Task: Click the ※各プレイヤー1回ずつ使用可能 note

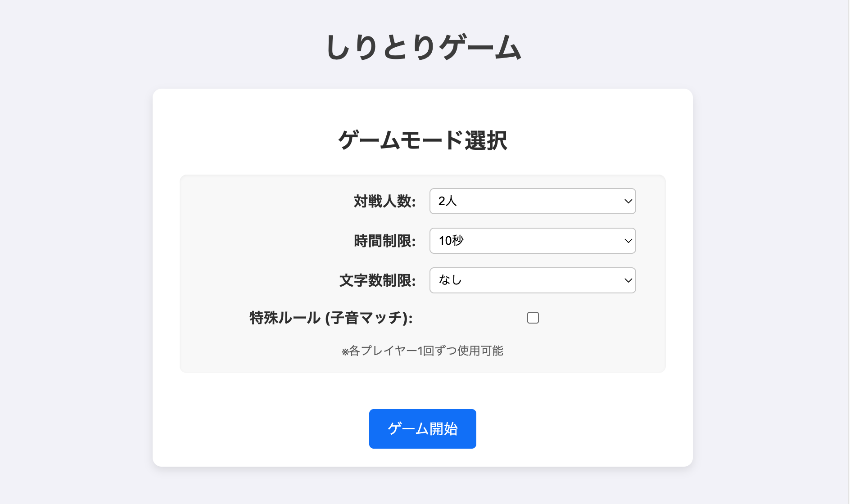Action: [422, 351]
